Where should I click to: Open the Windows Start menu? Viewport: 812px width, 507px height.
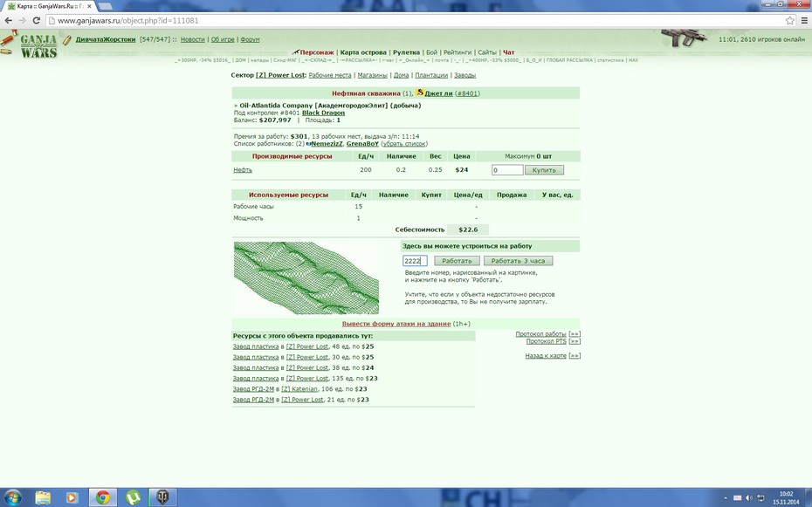(x=12, y=497)
